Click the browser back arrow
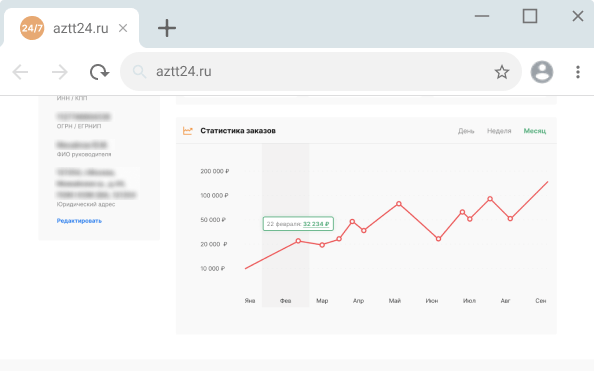Viewport: 594px width, 371px height. pos(20,72)
